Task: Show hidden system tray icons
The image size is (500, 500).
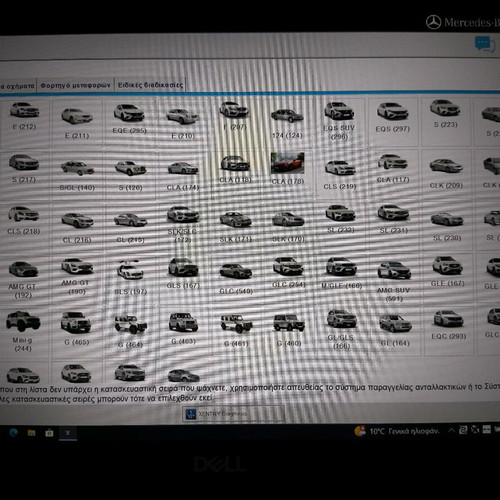Action: (x=451, y=430)
